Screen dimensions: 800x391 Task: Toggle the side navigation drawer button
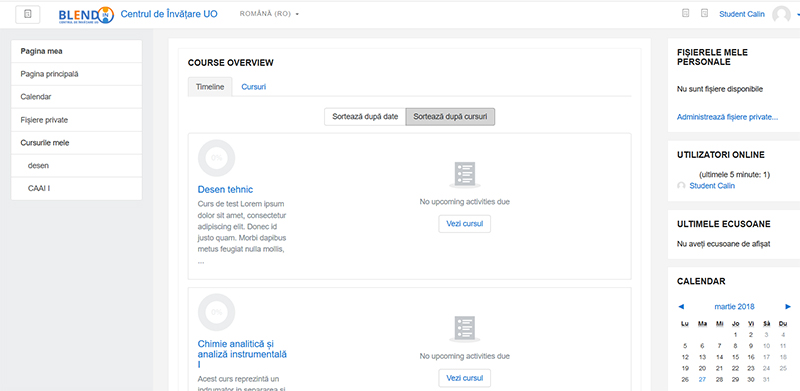click(28, 14)
